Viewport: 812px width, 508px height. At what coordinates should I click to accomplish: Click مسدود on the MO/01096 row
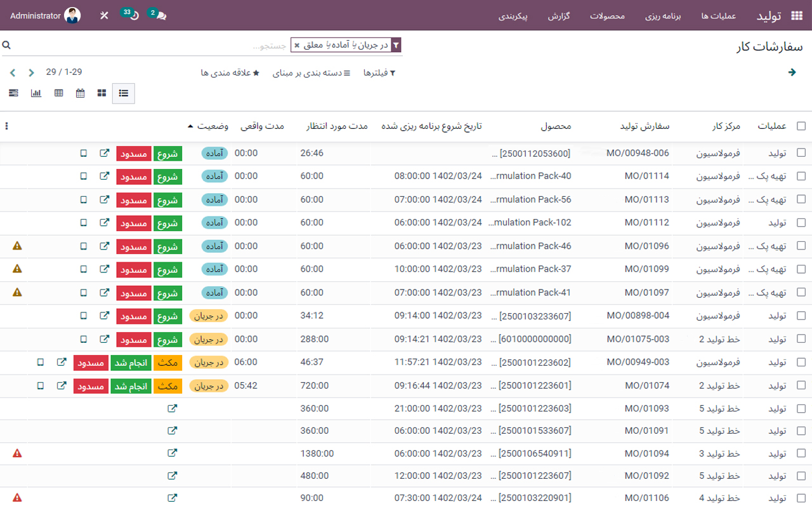[x=134, y=246]
